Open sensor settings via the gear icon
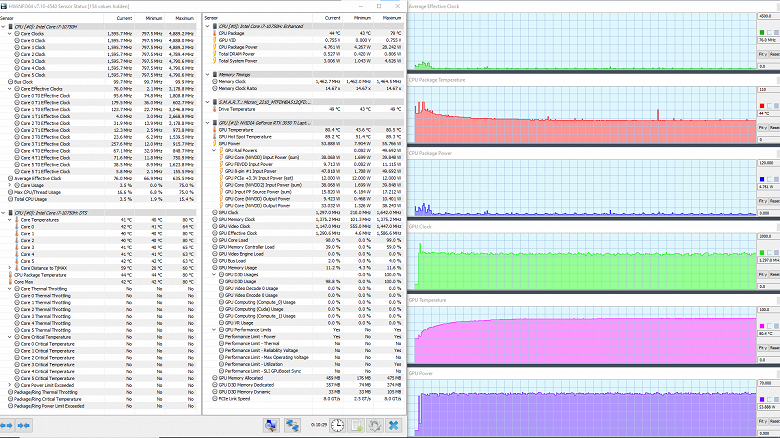The height and width of the screenshot is (438, 780). pos(375,426)
